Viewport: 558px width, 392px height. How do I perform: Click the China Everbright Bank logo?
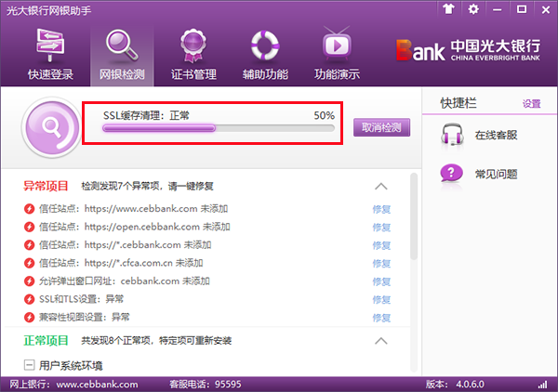(x=468, y=50)
